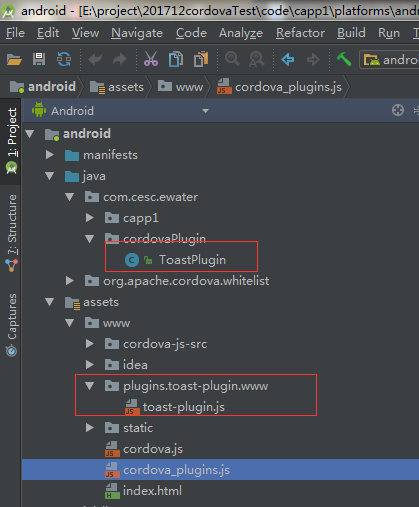The image size is (419, 507).
Task: Open the Code menu
Action: [x=191, y=33]
